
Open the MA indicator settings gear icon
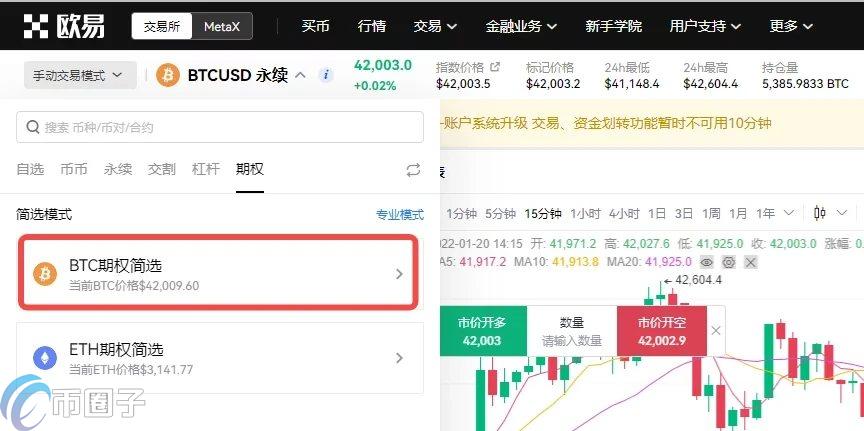click(728, 262)
